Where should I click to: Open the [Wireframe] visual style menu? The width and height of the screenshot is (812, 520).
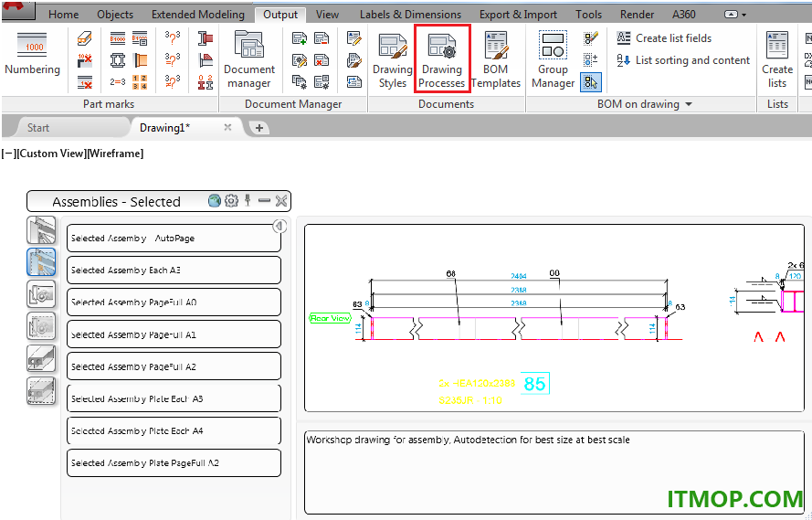[115, 154]
